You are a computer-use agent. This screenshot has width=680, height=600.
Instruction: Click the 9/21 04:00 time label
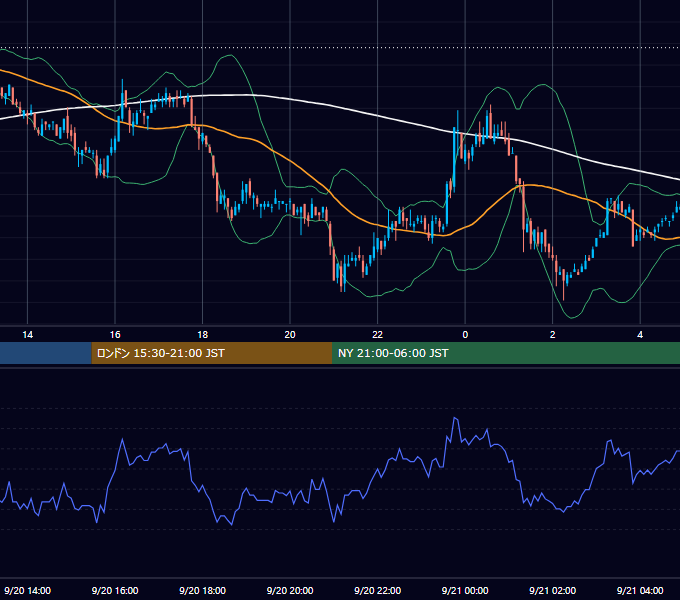[640, 590]
